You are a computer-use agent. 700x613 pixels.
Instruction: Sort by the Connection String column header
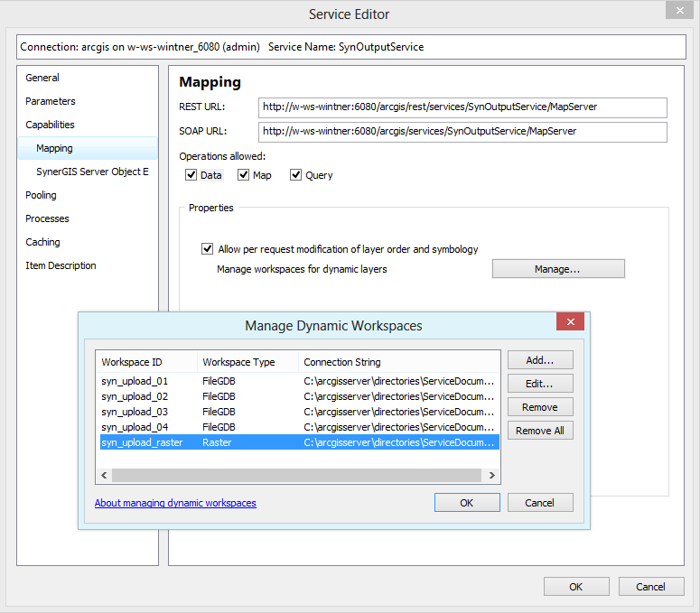click(398, 362)
